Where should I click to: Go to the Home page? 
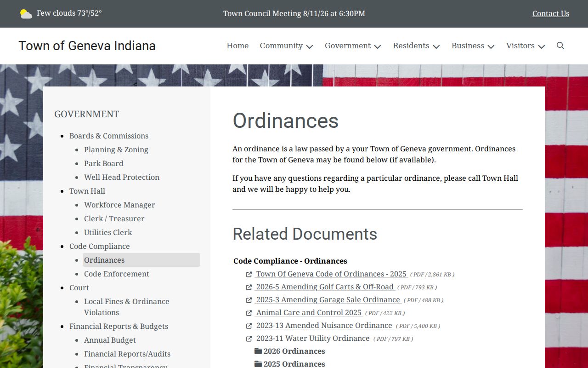237,46
